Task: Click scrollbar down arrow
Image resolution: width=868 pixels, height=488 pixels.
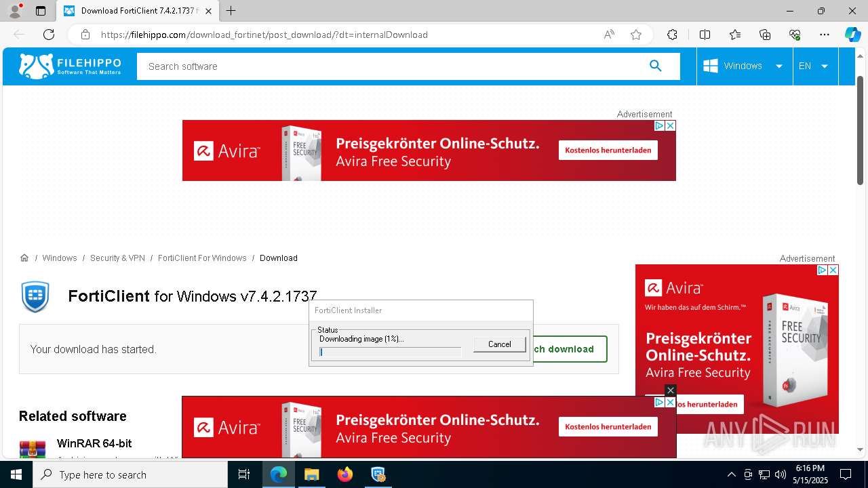Action: coord(861,449)
